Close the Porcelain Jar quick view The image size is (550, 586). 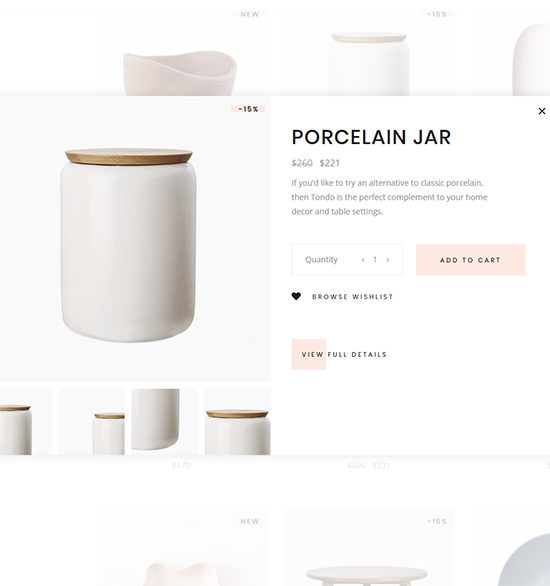(541, 111)
